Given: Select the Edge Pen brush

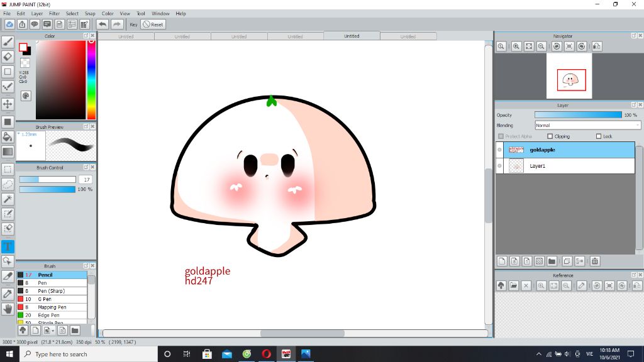Looking at the screenshot, I should pos(52,315).
